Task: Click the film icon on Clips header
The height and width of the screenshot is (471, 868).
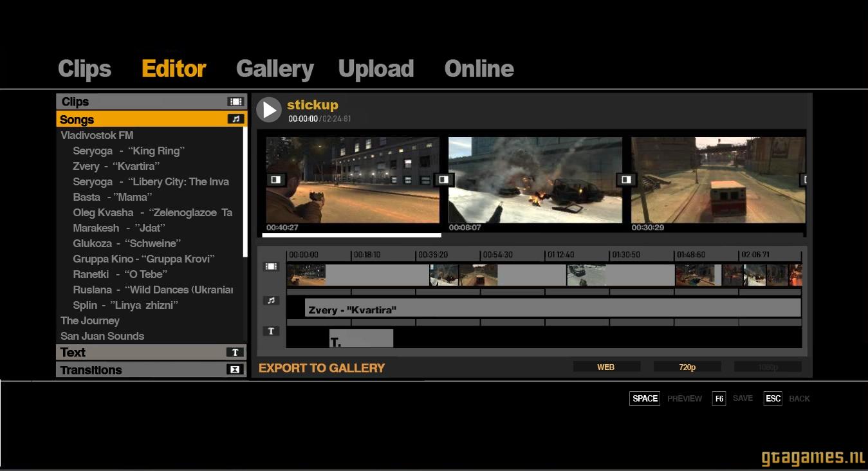Action: pos(235,102)
